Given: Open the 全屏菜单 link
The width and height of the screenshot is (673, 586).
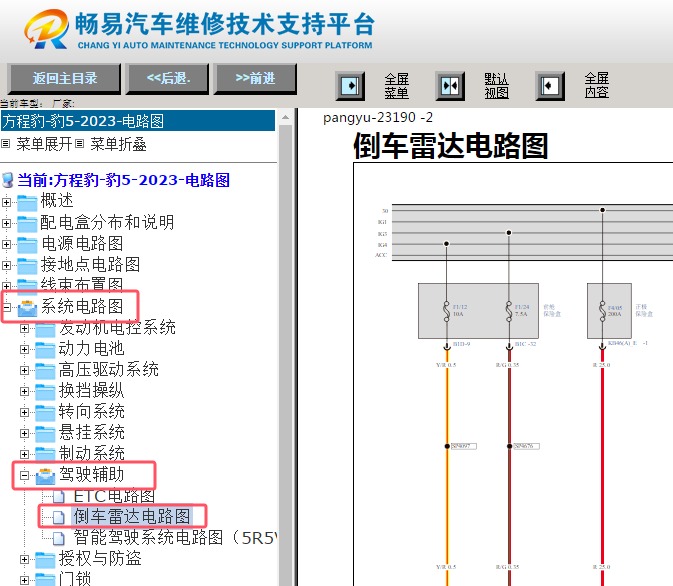Looking at the screenshot, I should [397, 86].
